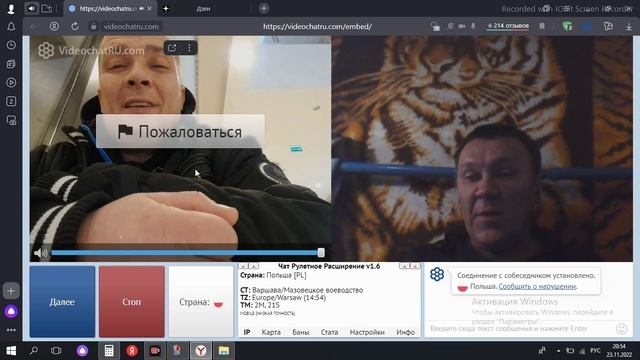Click top-left minimize arrow of extension panel
Viewport: 640px width, 360px height.
(x=242, y=266)
